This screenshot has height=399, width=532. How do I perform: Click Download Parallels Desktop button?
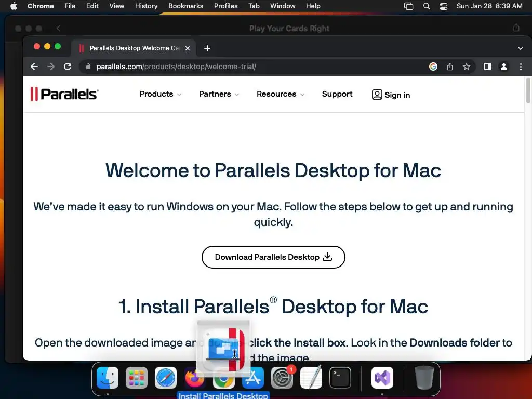pos(273,257)
